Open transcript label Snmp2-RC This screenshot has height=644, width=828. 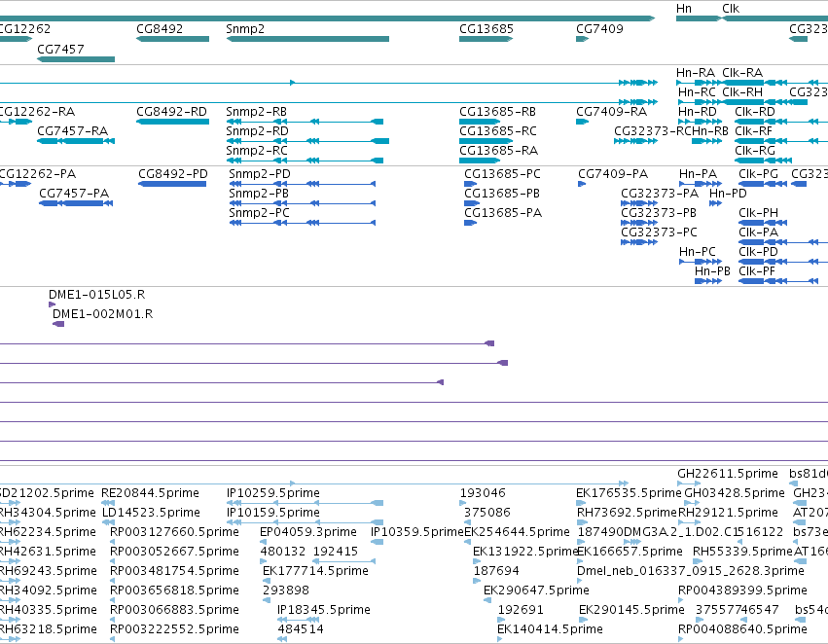tap(257, 151)
